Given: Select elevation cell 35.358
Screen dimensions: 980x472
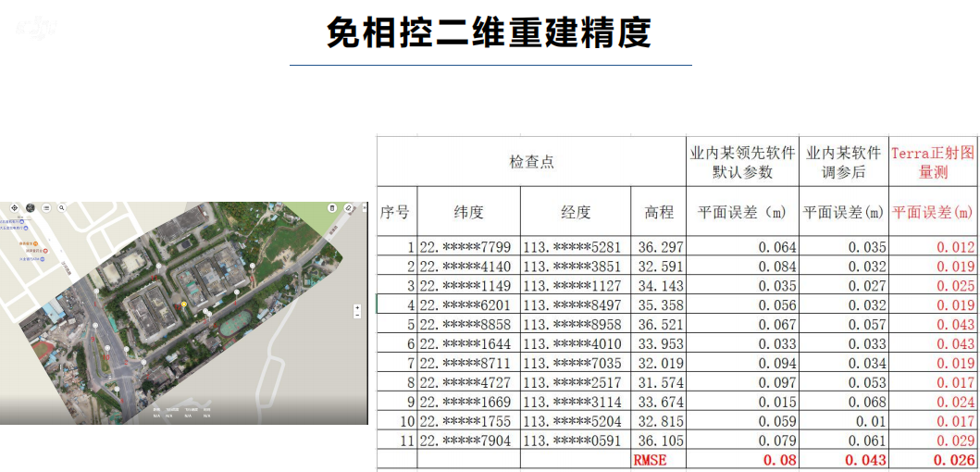Looking at the screenshot, I should 659,304.
